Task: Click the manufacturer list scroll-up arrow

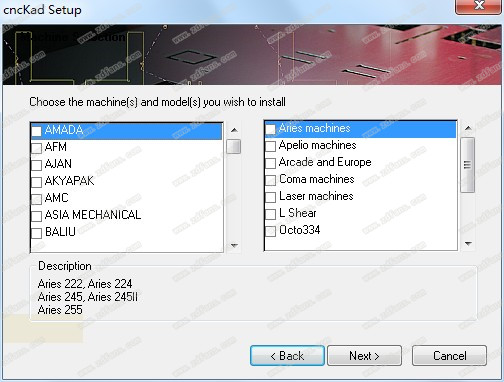Action: pos(234,130)
